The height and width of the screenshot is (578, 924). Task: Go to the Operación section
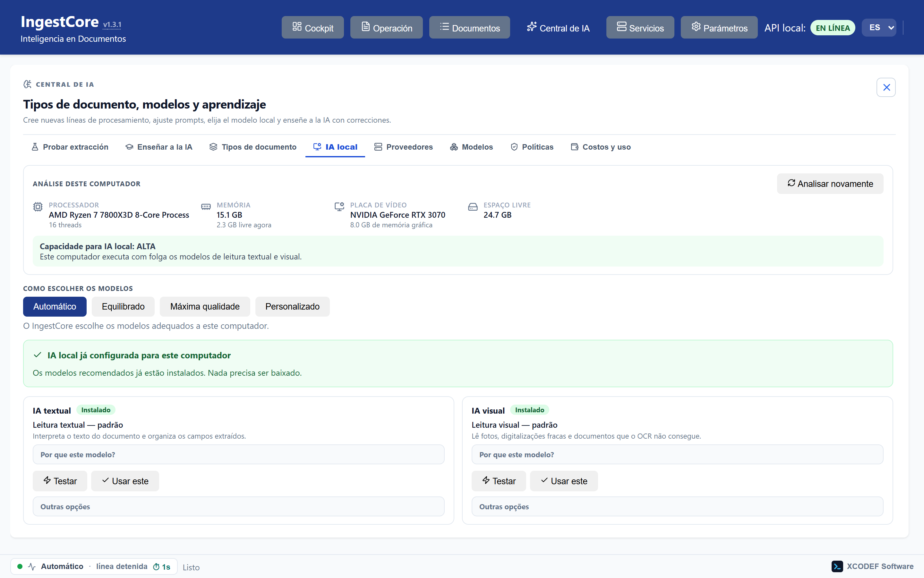tap(386, 27)
